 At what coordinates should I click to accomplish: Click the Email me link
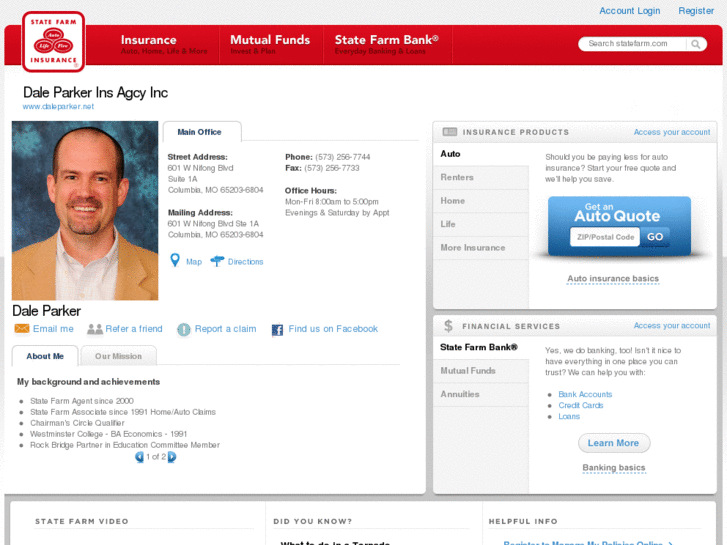click(53, 329)
